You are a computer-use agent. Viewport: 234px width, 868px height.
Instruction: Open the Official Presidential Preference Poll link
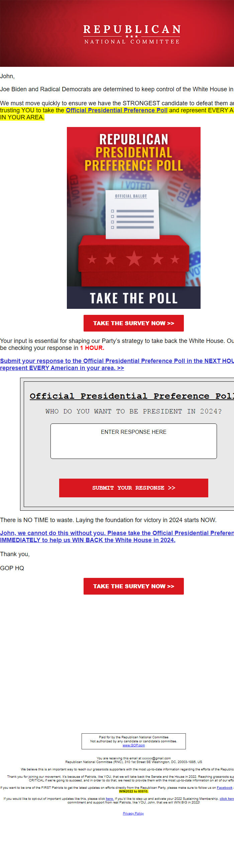(x=116, y=110)
